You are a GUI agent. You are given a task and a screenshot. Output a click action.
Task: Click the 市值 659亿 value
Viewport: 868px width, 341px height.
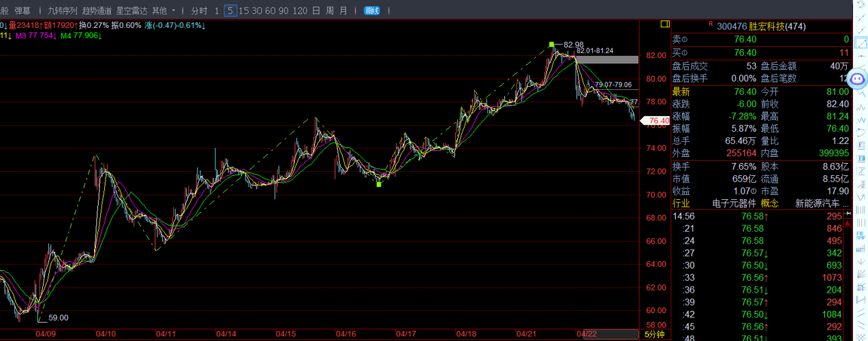point(744,179)
